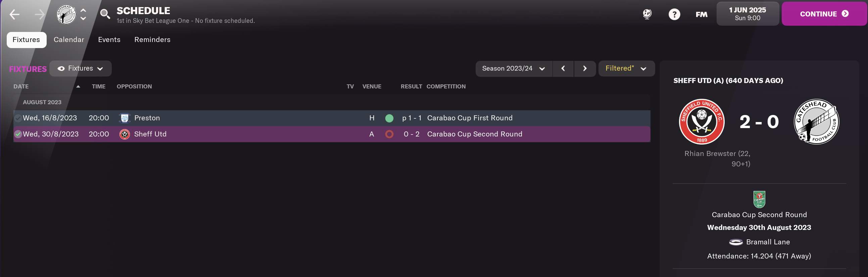Switch to the Calendar tab

click(x=69, y=40)
